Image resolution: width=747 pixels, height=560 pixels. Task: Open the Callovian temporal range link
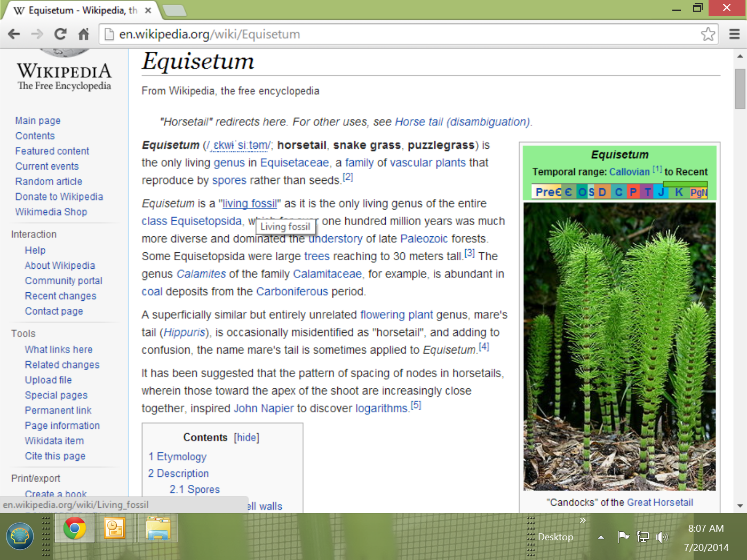(x=630, y=172)
